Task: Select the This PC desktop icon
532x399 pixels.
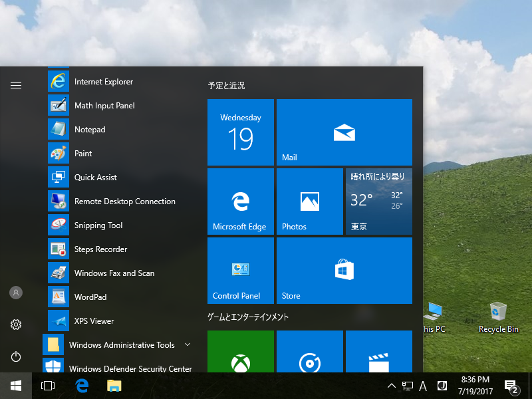Action: click(434, 318)
